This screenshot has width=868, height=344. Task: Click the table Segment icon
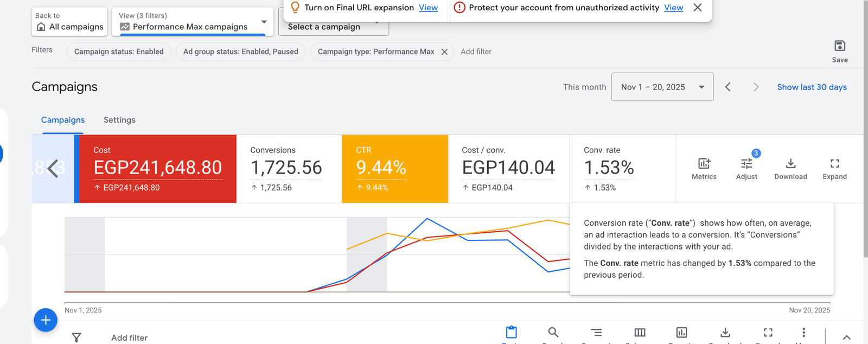click(596, 332)
